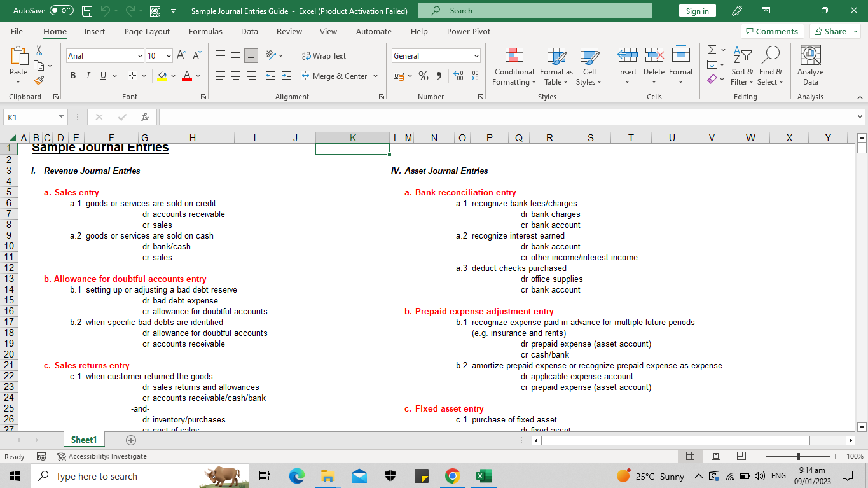The width and height of the screenshot is (868, 488).
Task: Toggle Wrap Text
Action: pyautogui.click(x=324, y=56)
